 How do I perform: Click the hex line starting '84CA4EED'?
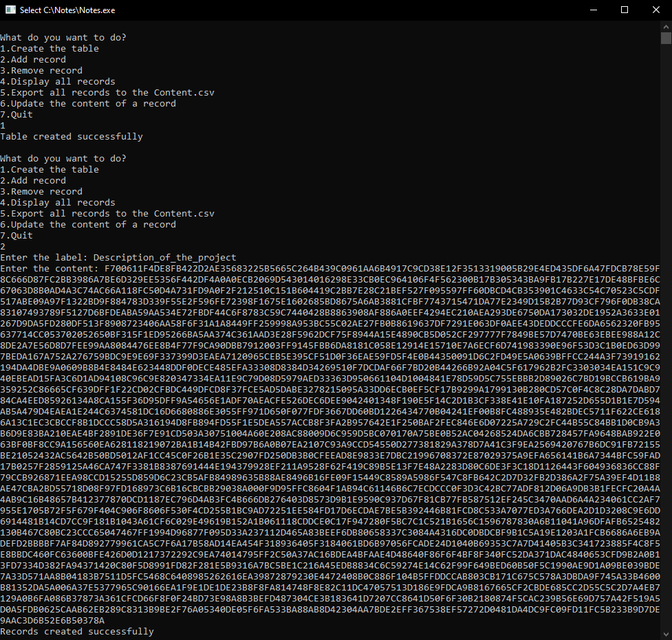tap(330, 401)
